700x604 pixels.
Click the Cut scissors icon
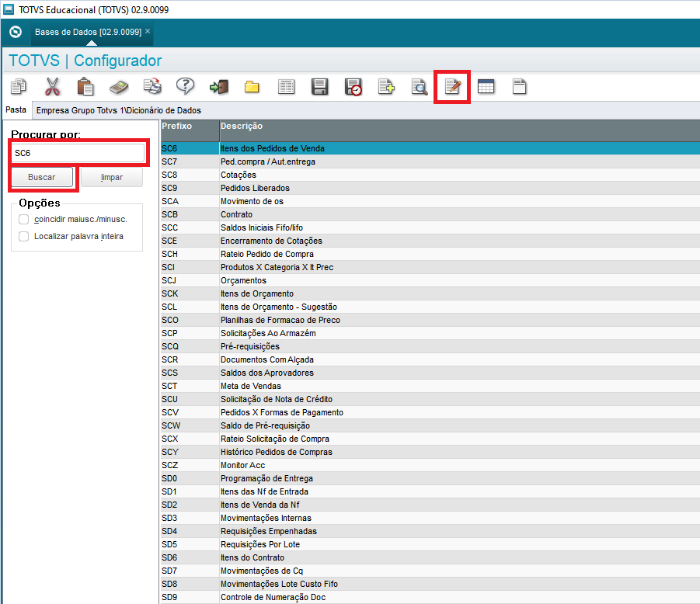pyautogui.click(x=52, y=86)
